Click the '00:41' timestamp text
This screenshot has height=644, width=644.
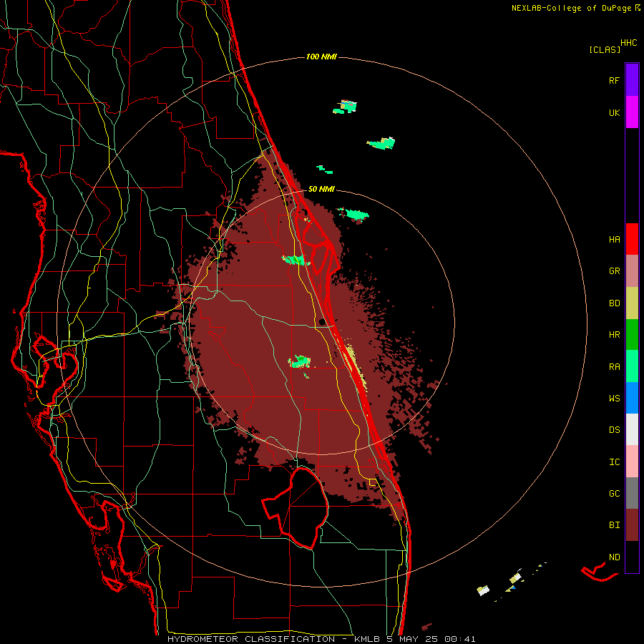[x=460, y=639]
